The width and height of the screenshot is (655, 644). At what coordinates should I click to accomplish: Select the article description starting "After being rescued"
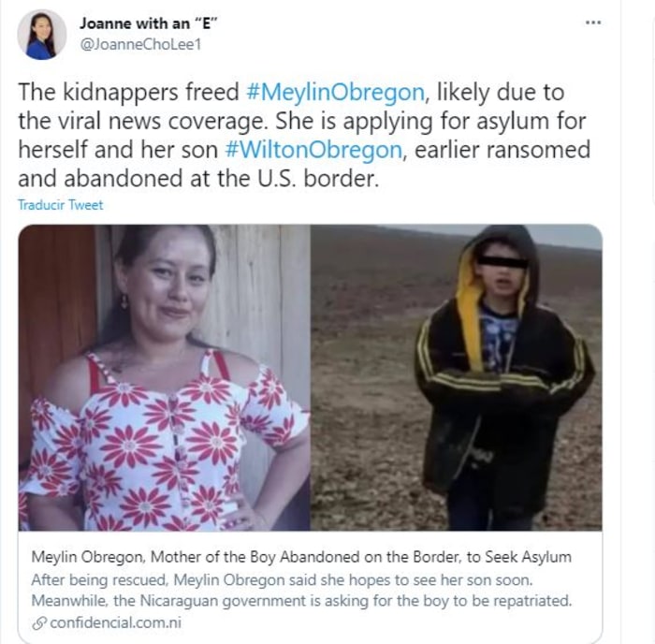coord(301,591)
